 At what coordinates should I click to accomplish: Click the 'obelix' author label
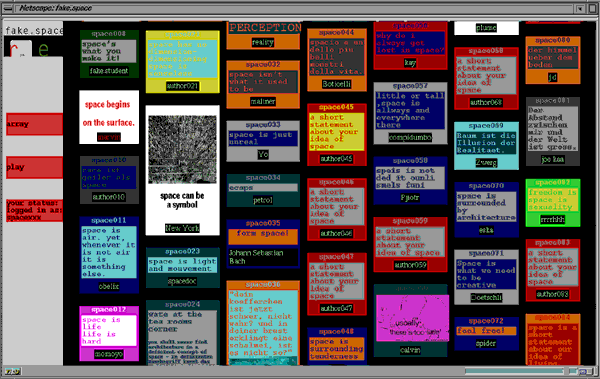[109, 286]
